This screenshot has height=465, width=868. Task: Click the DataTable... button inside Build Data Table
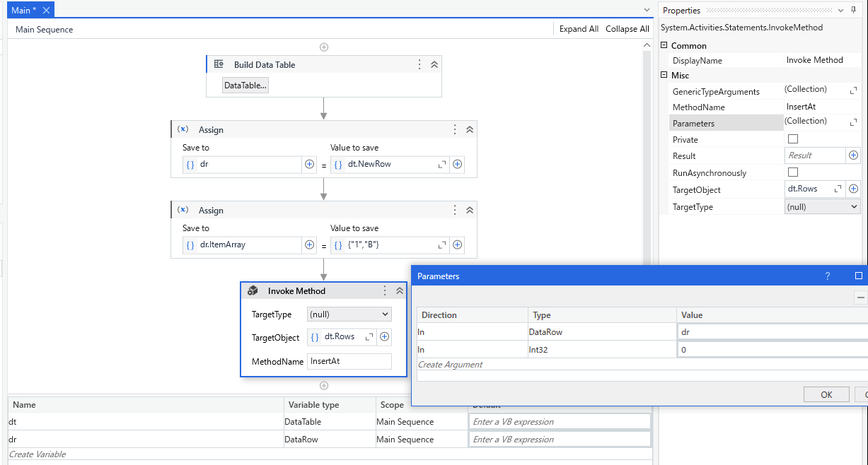(245, 85)
